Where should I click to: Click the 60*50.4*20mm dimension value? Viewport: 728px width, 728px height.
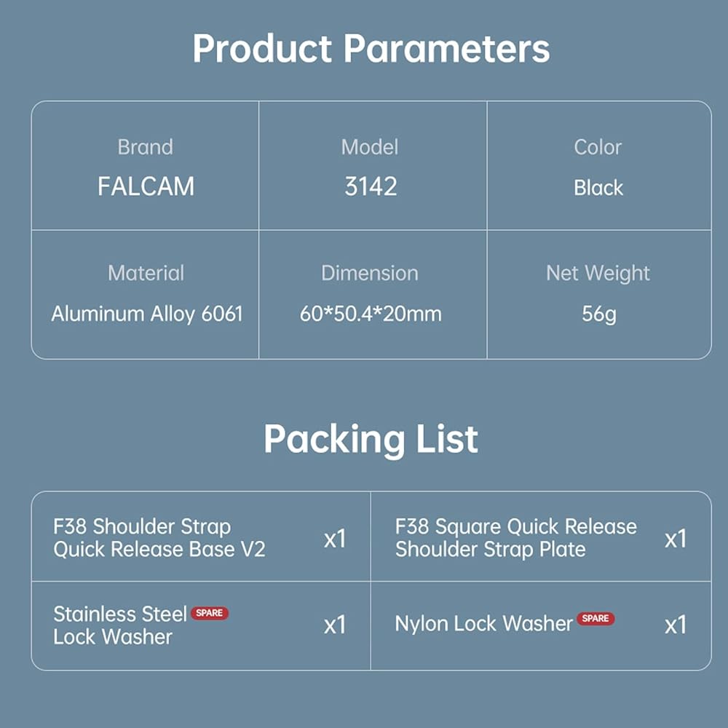371,314
